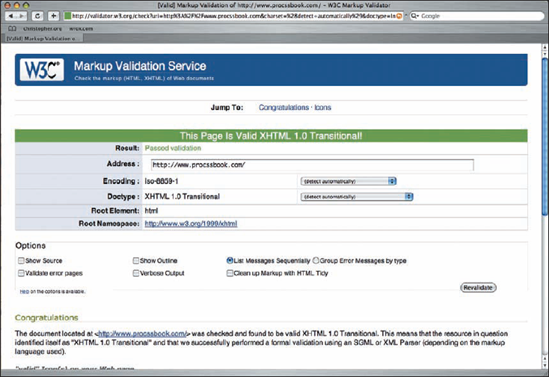Go back with the Safari back arrow
549x377 pixels.
point(11,16)
